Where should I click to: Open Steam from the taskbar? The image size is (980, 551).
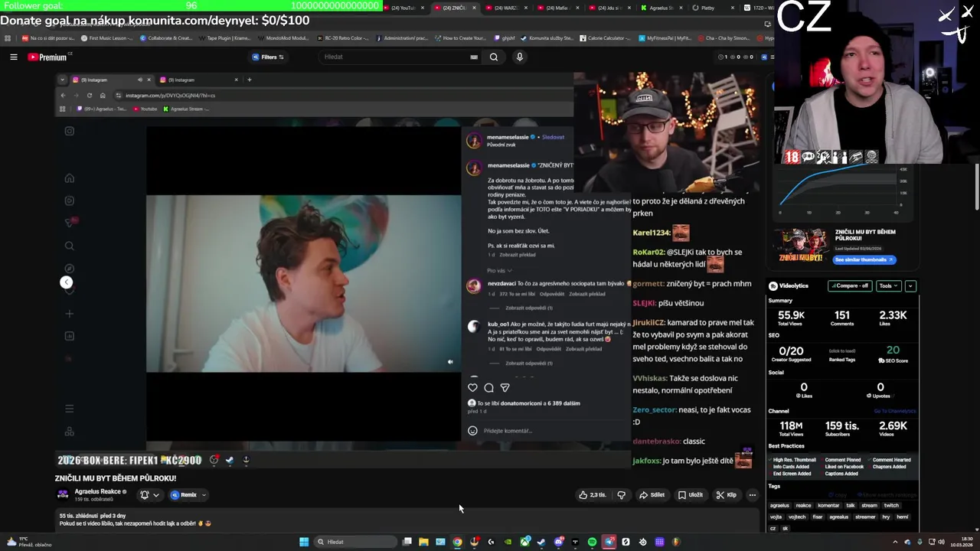pos(541,542)
